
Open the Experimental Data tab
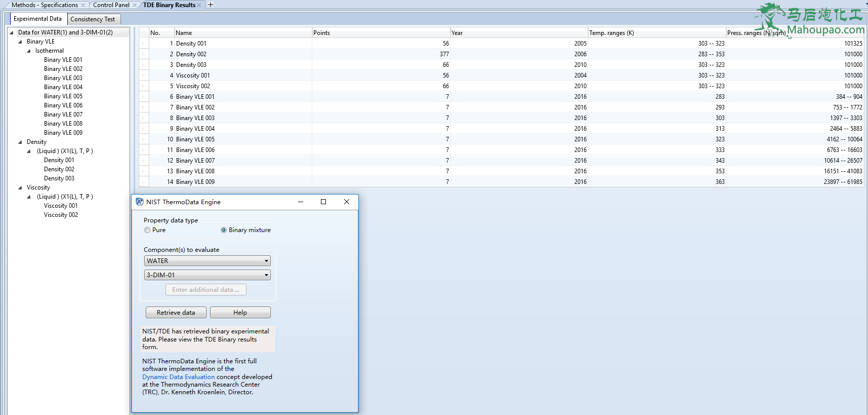click(38, 19)
